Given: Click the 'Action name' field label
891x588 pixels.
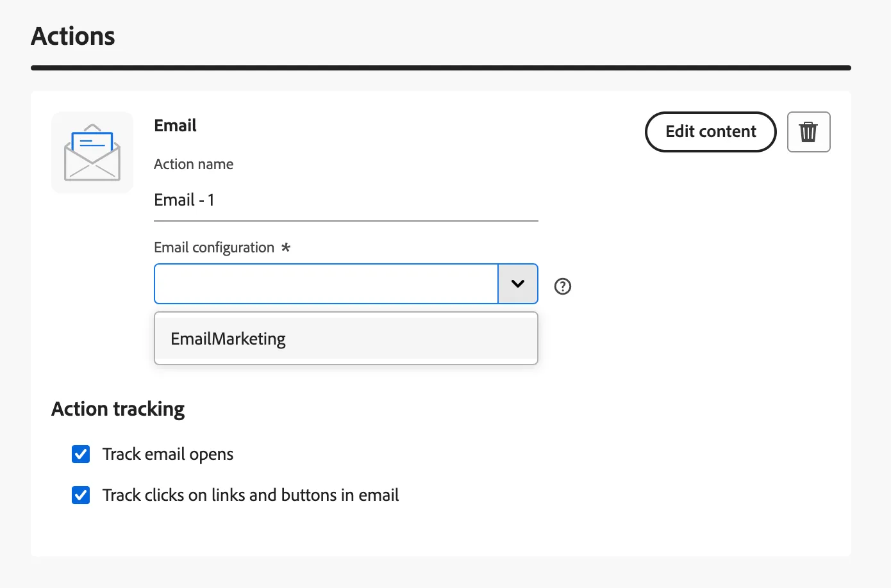Looking at the screenshot, I should (x=194, y=164).
